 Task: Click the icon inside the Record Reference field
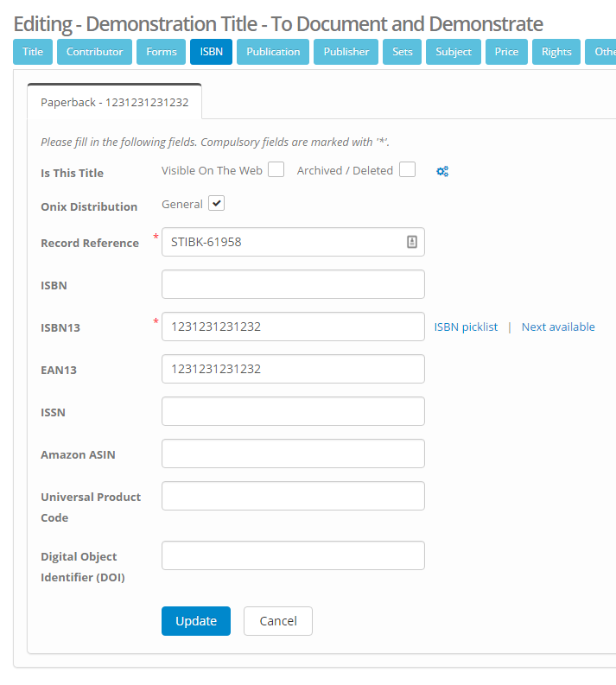click(412, 243)
